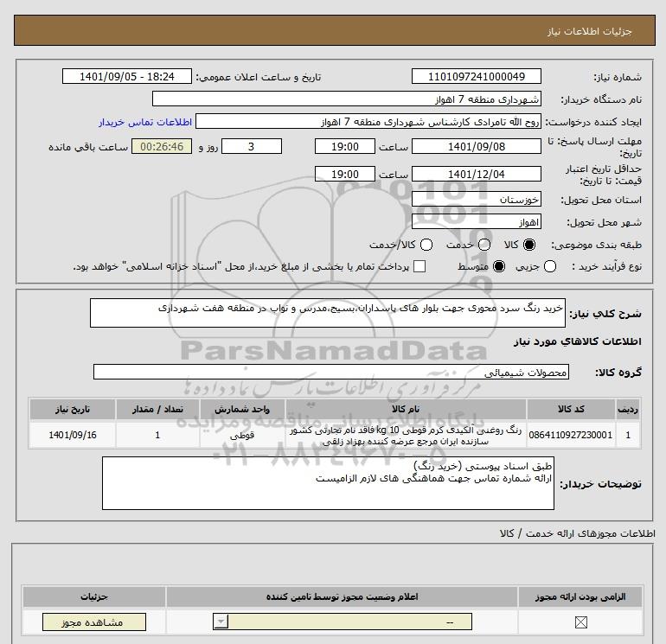Click need date cell 1401/09/16
666x644 pixels.
(x=72, y=435)
